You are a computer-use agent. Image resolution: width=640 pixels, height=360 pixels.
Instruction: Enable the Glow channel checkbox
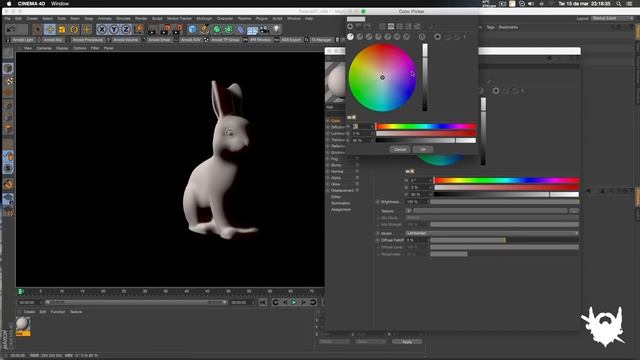pyautogui.click(x=357, y=184)
